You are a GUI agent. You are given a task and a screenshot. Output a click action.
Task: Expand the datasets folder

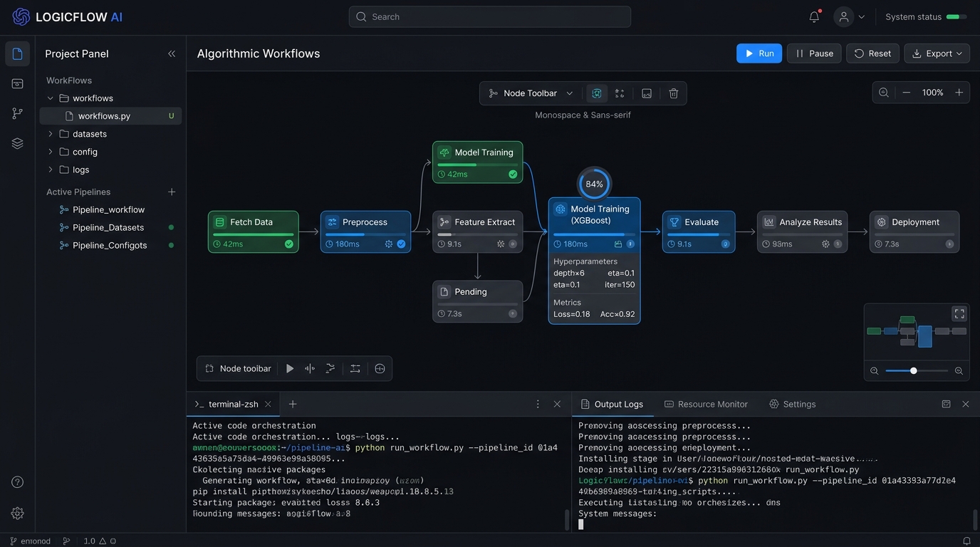pos(50,134)
